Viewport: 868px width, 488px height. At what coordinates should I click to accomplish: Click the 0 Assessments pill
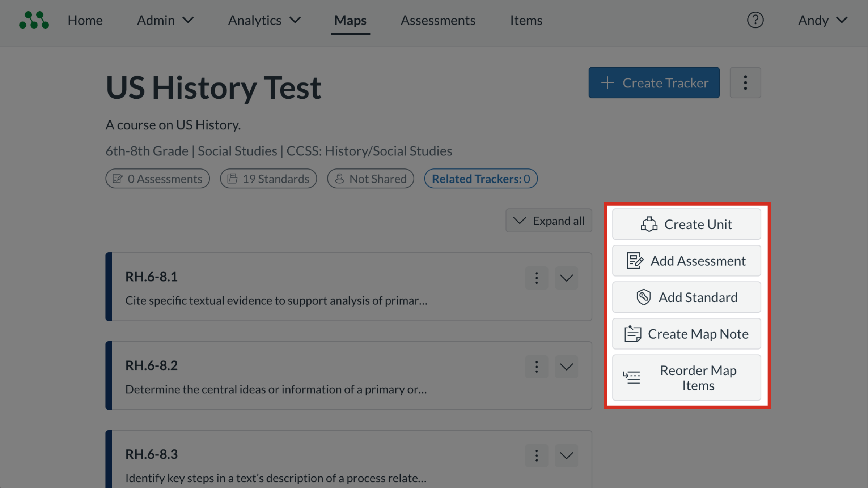pos(157,179)
